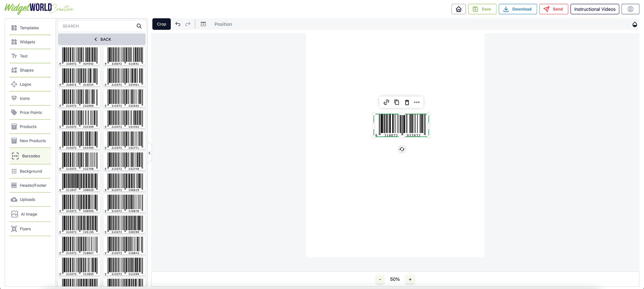The width and height of the screenshot is (644, 289).
Task: Collapse the side panel with chevron handle
Action: click(149, 153)
